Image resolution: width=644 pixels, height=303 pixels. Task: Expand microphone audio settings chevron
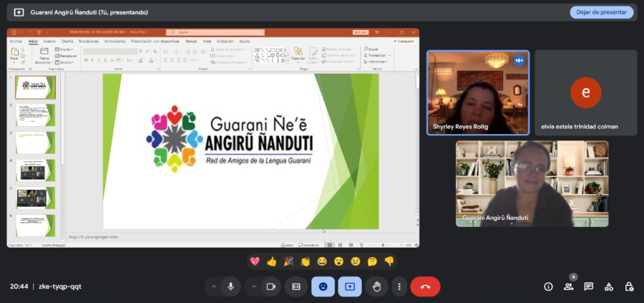point(213,287)
